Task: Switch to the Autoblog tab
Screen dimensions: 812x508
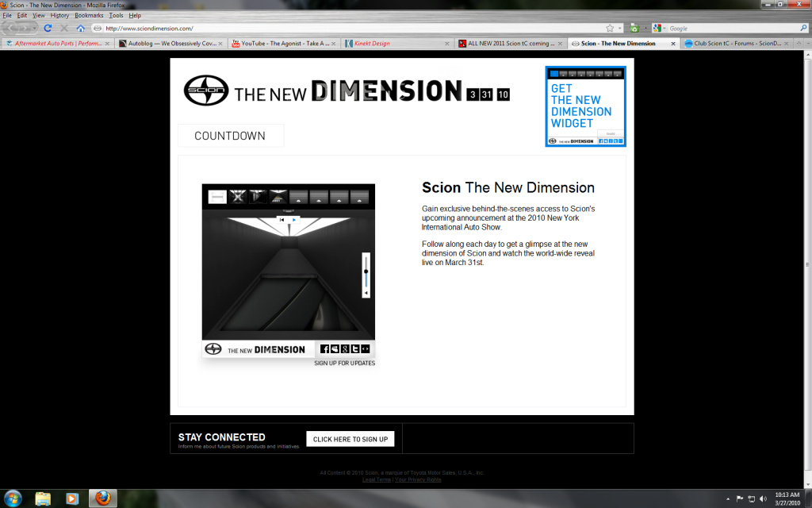Action: tap(171, 44)
